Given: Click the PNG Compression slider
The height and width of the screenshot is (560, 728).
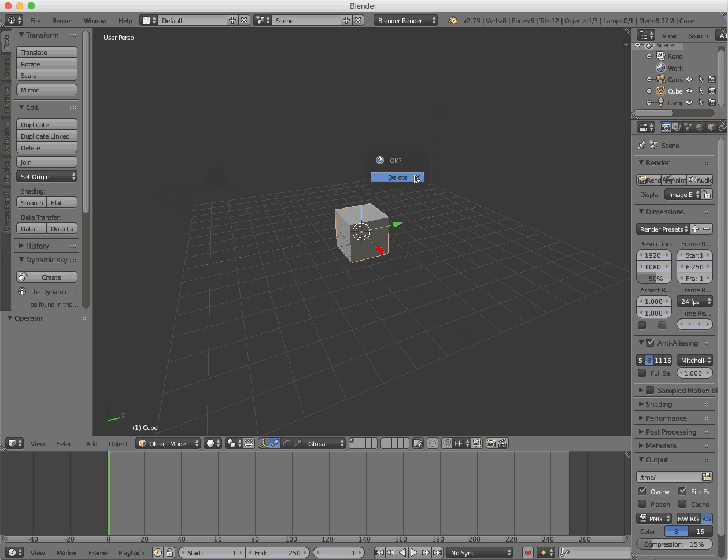Looking at the screenshot, I should (x=674, y=544).
